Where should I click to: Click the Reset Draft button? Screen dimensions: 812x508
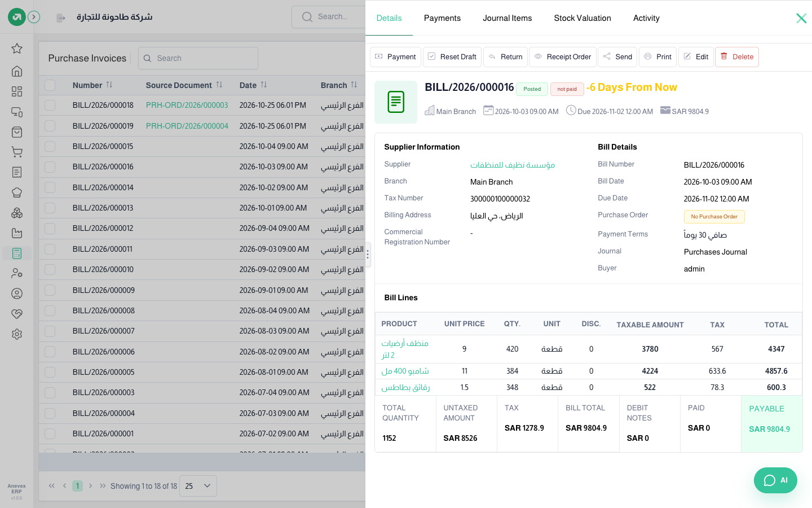pyautogui.click(x=452, y=57)
